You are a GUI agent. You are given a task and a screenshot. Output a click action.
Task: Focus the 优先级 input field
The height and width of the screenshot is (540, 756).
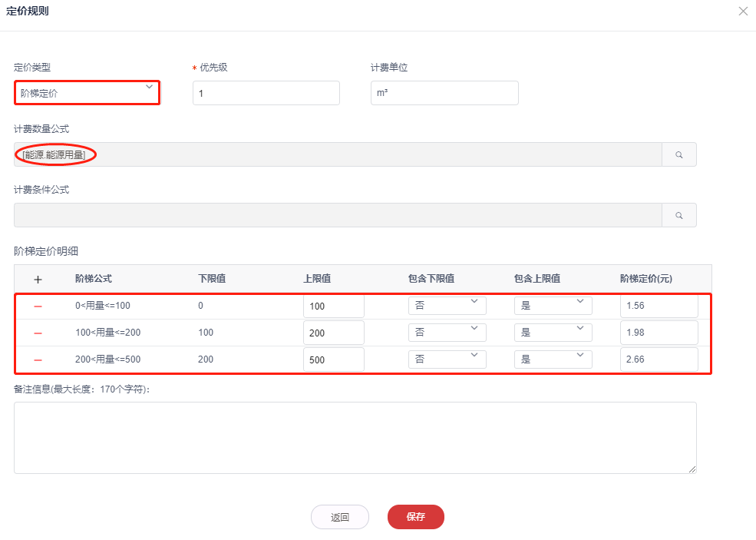coord(266,93)
